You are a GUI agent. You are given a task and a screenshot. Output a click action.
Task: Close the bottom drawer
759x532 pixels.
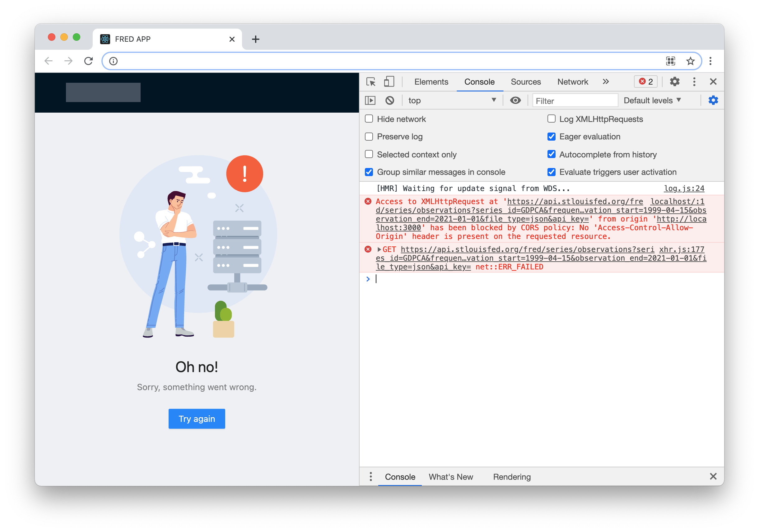(x=713, y=476)
